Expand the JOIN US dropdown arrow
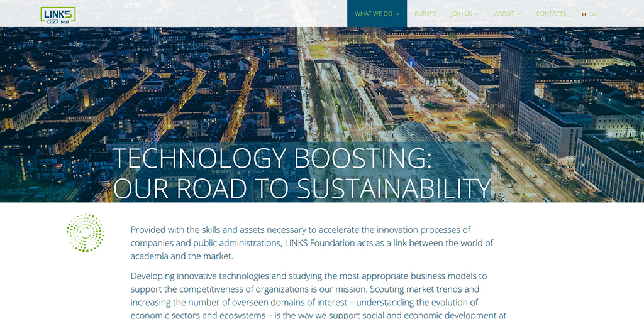644x319 pixels. tap(477, 14)
